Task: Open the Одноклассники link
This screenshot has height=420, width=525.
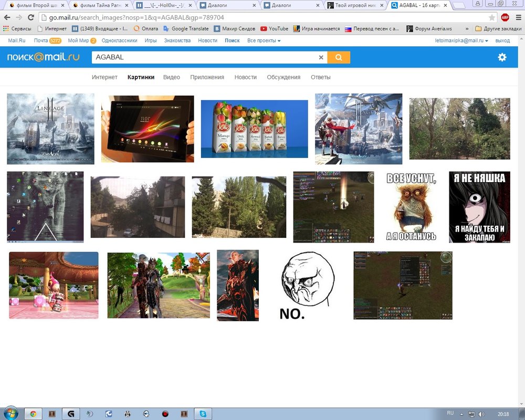Action: 119,40
